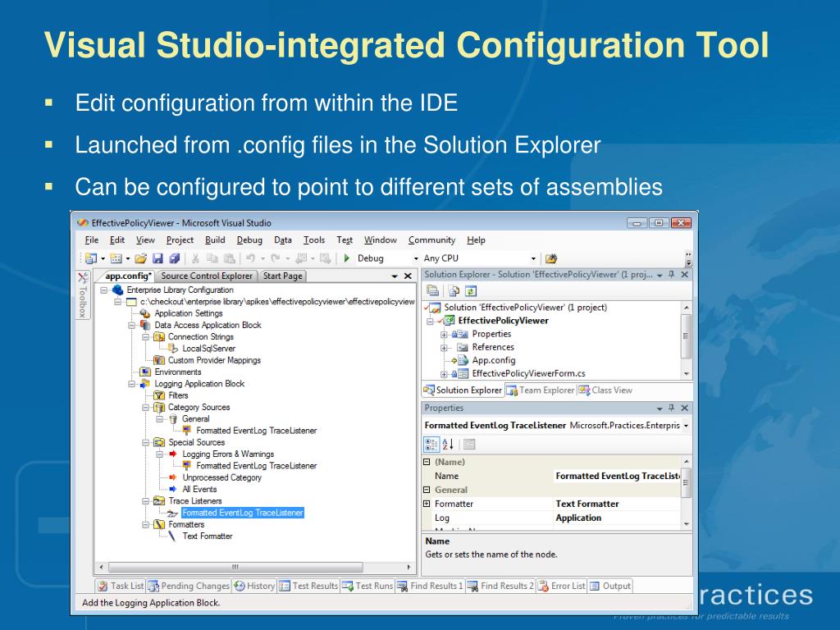Select App.config in Solution Explorer

[x=493, y=361]
